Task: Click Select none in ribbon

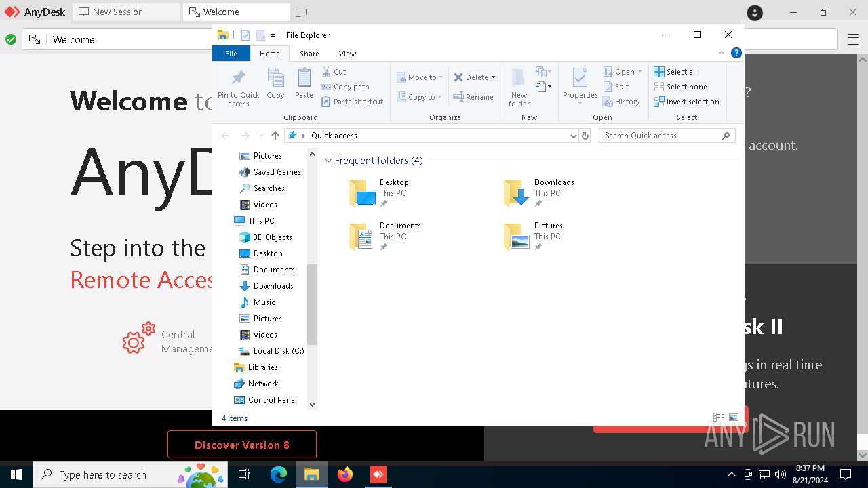Action: tap(680, 87)
